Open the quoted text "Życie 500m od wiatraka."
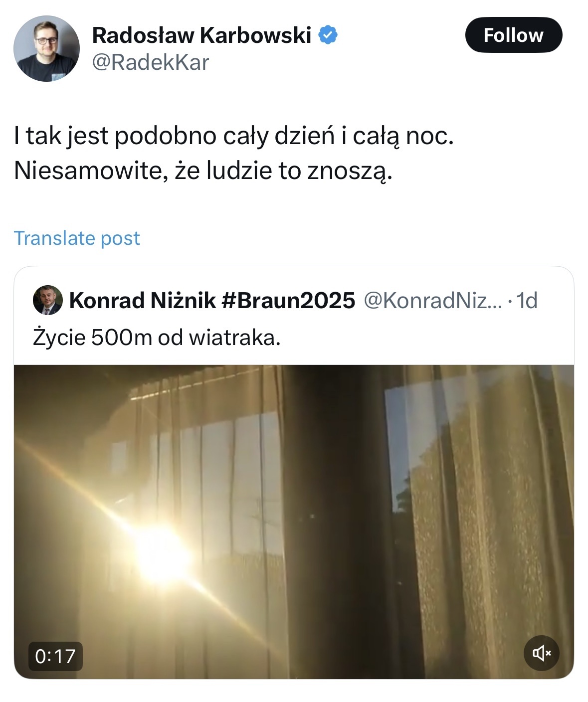Viewport: 588px width, 702px height. tap(157, 338)
